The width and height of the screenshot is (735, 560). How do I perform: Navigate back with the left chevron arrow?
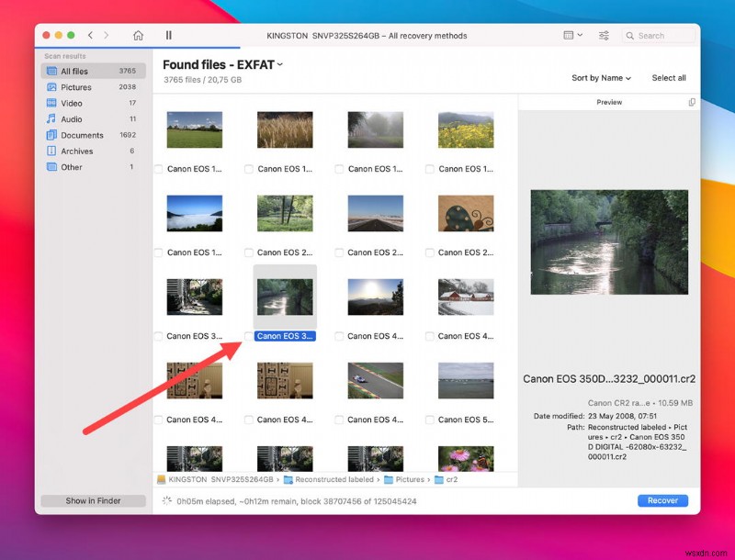89,35
